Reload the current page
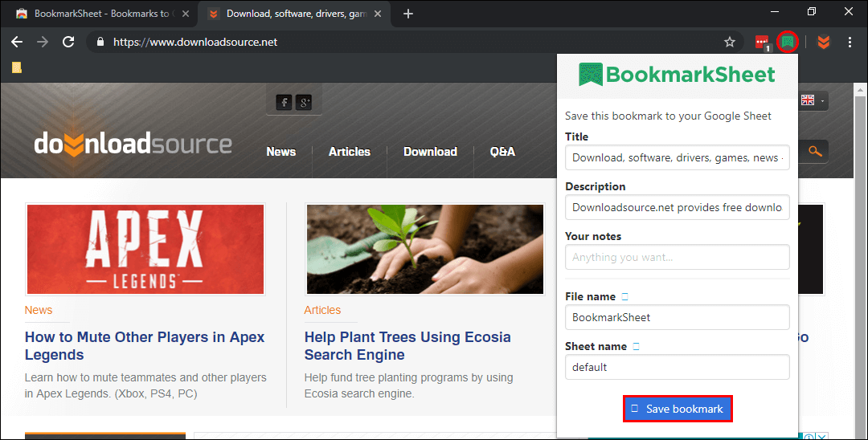This screenshot has height=440, width=868. [68, 42]
